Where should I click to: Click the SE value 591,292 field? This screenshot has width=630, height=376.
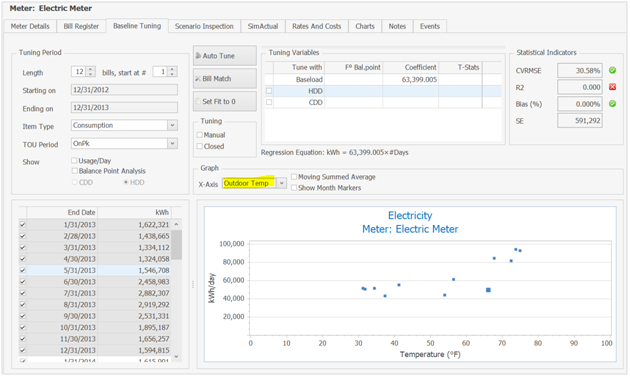pyautogui.click(x=579, y=121)
